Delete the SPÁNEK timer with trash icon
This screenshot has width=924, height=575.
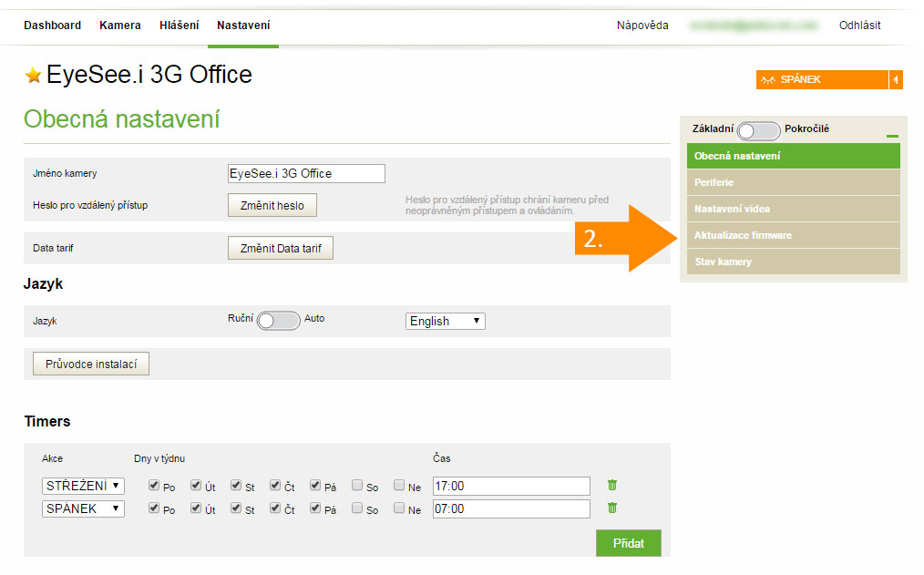coord(612,508)
